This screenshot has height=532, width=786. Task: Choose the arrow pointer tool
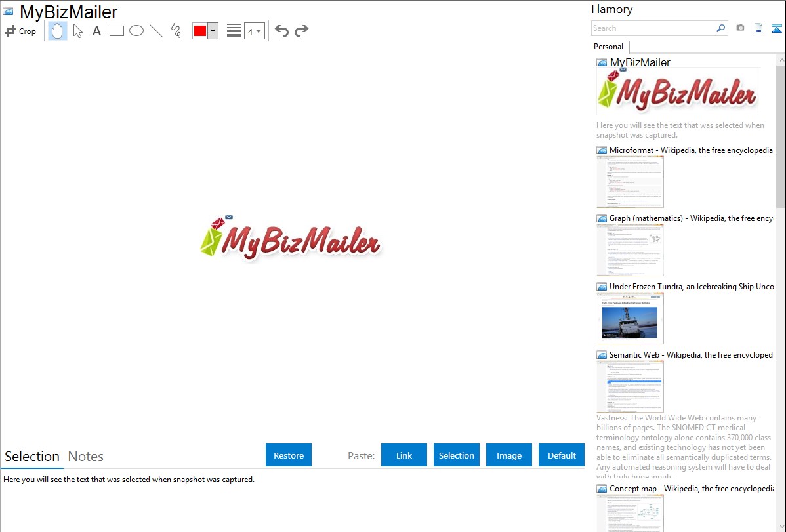click(x=77, y=31)
